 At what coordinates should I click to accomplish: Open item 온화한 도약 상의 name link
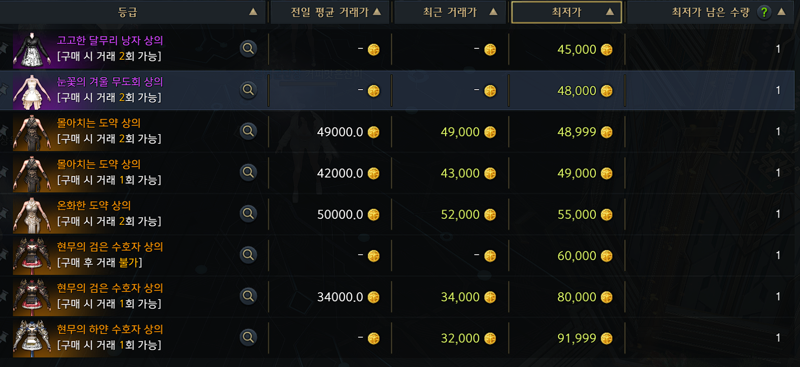[94, 205]
